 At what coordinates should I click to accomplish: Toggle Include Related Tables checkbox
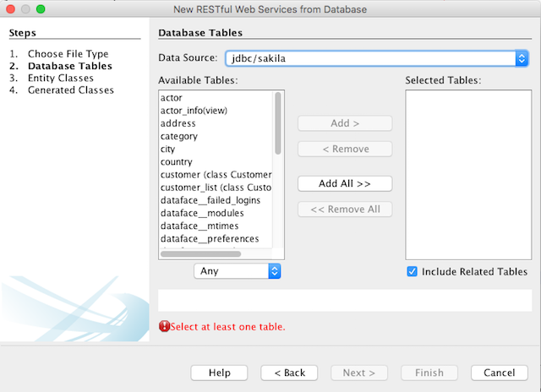(x=412, y=271)
